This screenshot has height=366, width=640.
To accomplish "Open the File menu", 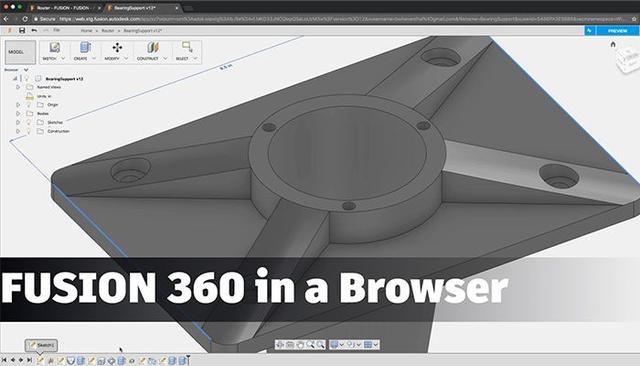I will 57,31.
